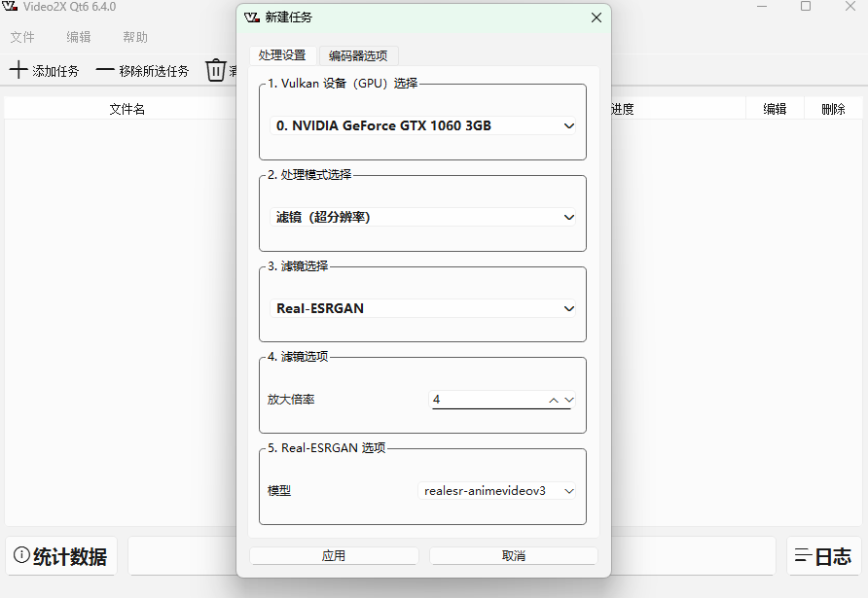Open the 文件 menu

[x=22, y=37]
